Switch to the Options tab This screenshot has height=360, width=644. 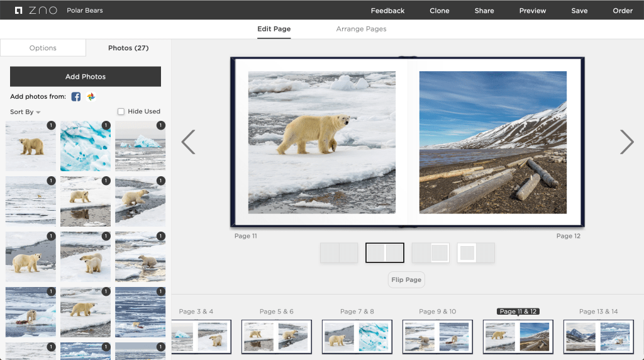pyautogui.click(x=43, y=48)
